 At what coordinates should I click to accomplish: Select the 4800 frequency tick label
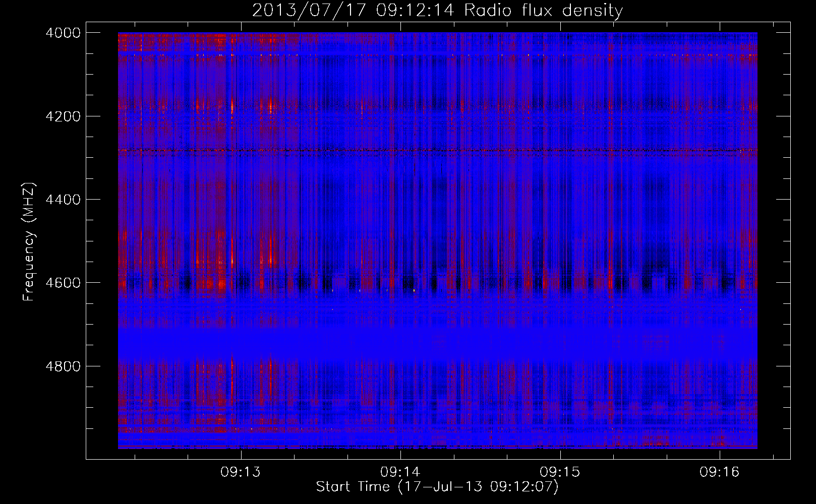[63, 366]
